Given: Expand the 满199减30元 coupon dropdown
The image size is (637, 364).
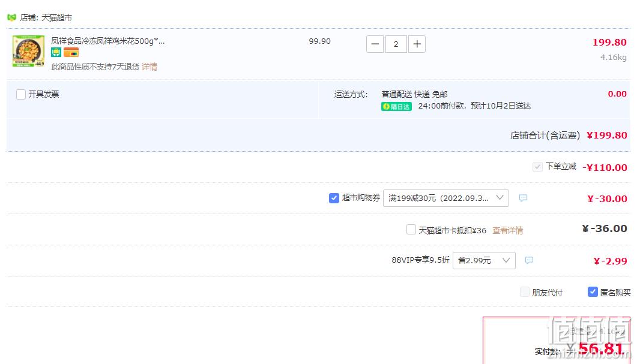Looking at the screenshot, I should [x=446, y=198].
